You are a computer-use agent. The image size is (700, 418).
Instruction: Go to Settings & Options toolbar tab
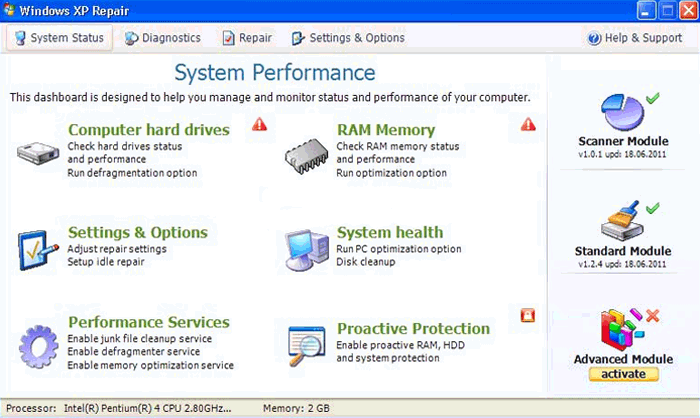pyautogui.click(x=348, y=38)
